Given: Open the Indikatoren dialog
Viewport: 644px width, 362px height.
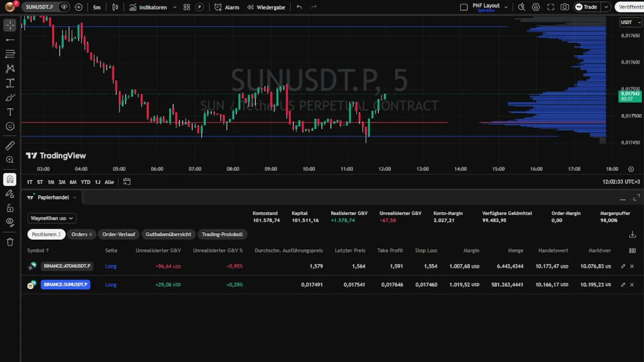Looking at the screenshot, I should tap(148, 7).
